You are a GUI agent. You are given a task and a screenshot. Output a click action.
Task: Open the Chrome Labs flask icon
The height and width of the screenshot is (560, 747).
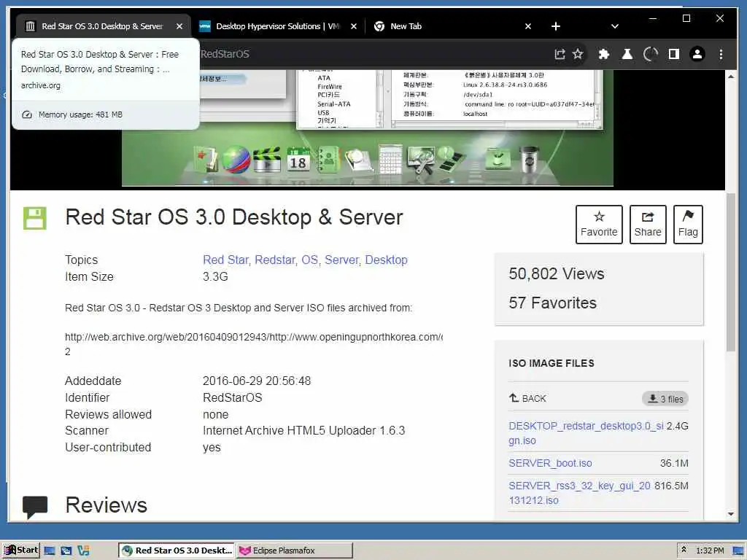(627, 54)
